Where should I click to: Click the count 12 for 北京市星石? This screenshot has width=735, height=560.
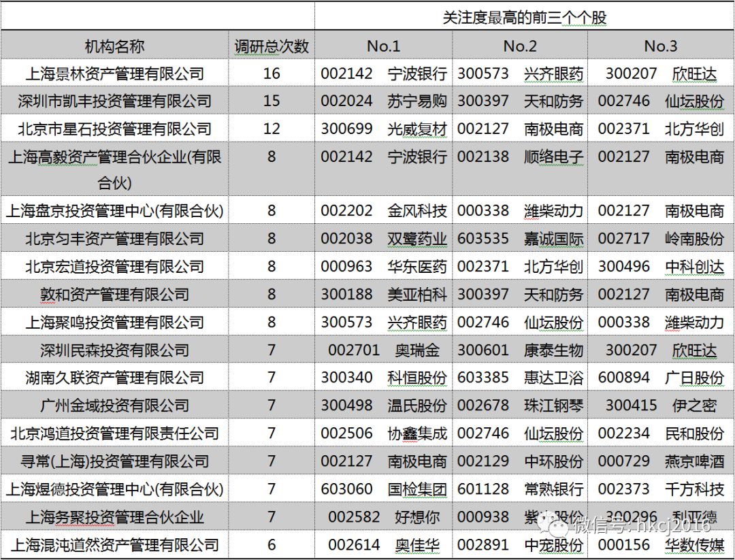[x=272, y=129]
